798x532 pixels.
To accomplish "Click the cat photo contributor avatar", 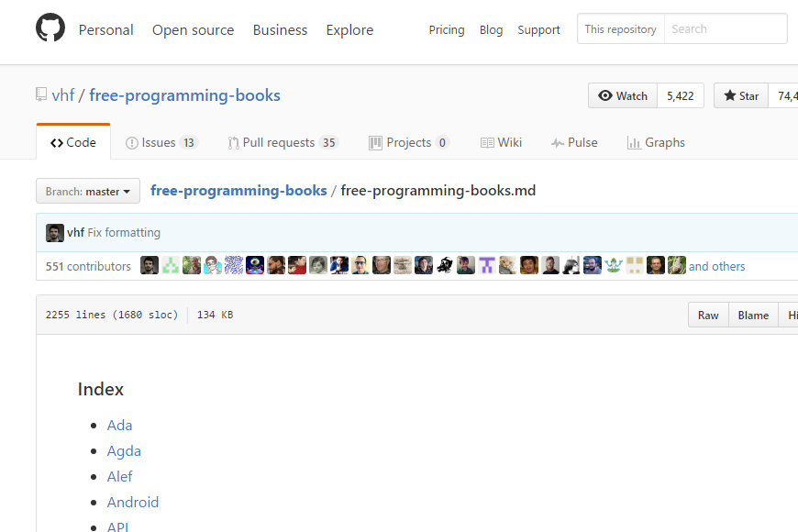I will point(508,265).
